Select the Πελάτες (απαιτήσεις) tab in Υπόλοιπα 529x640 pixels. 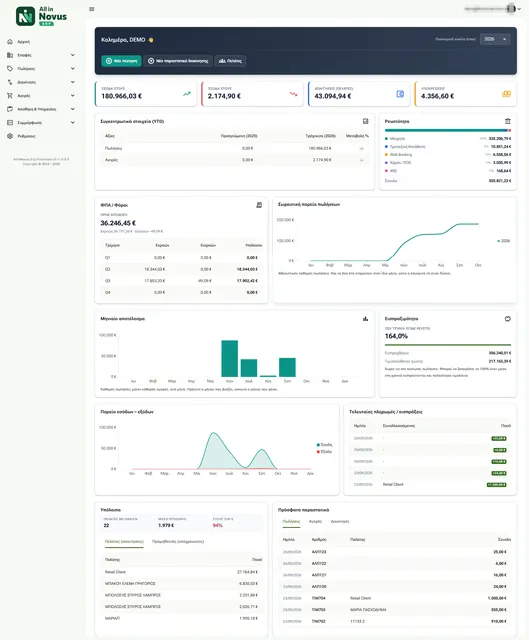[x=124, y=542]
